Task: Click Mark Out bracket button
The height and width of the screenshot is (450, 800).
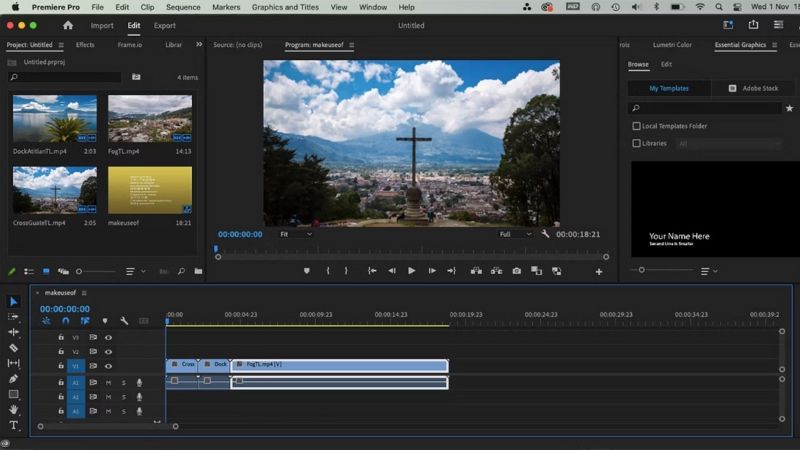Action: [346, 271]
